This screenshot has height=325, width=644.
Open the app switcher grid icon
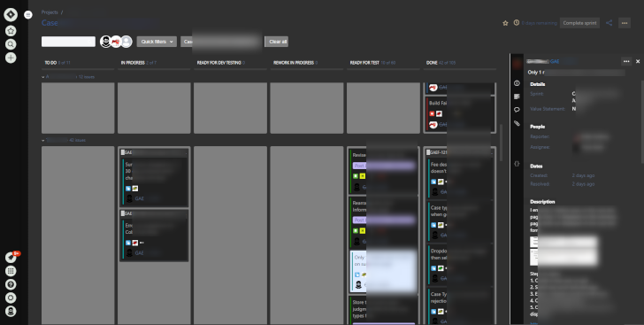click(11, 271)
